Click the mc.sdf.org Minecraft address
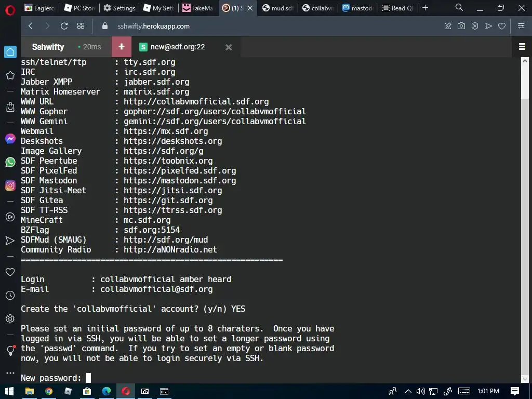 pyautogui.click(x=147, y=220)
